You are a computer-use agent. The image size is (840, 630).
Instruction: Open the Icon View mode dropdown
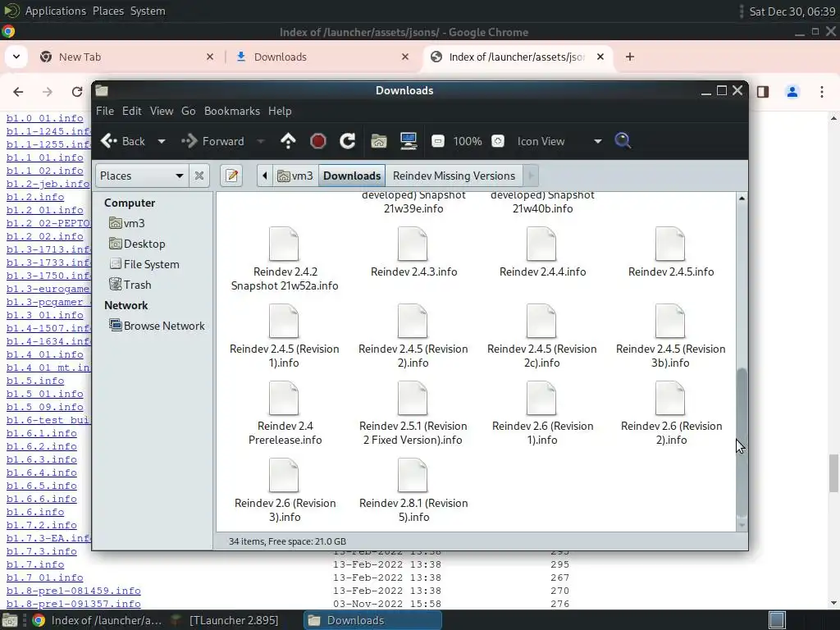click(x=559, y=141)
